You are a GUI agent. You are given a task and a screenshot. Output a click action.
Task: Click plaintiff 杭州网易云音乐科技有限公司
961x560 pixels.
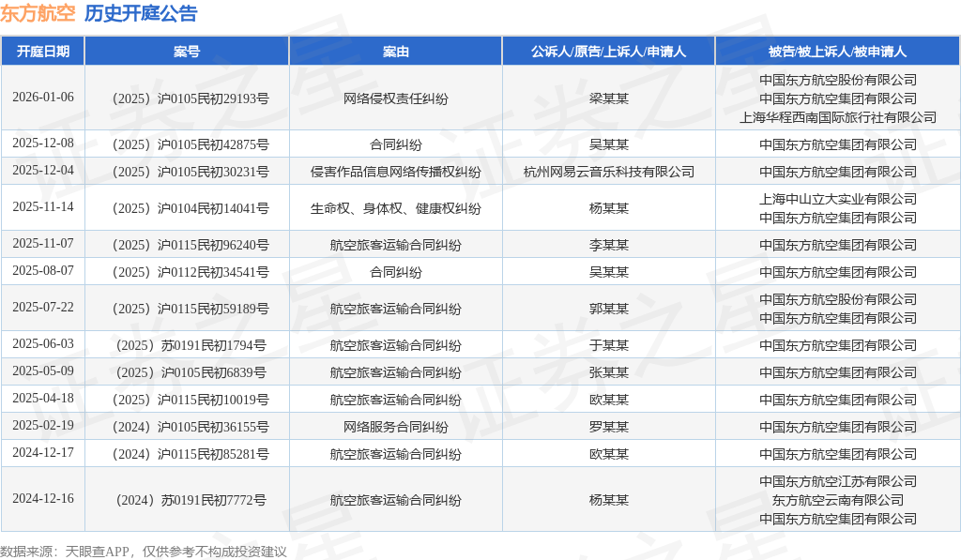click(608, 172)
